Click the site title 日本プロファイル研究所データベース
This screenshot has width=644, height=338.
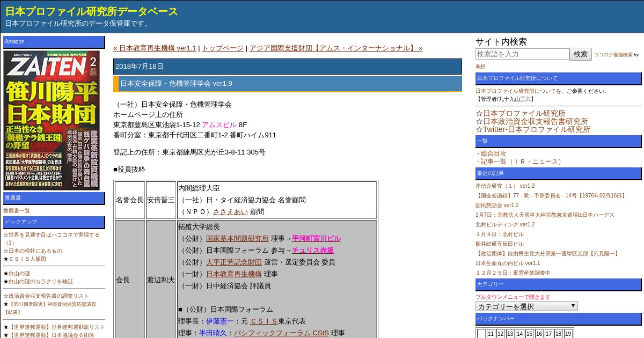(92, 11)
